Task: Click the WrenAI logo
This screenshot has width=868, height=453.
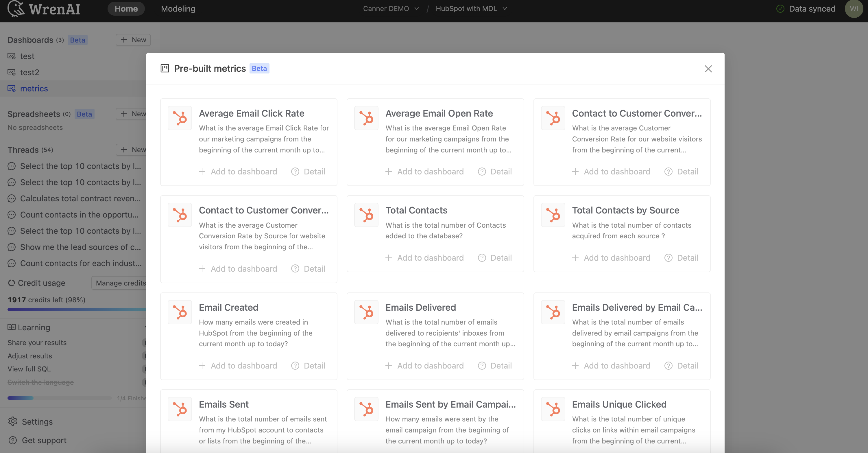Action: click(x=44, y=9)
